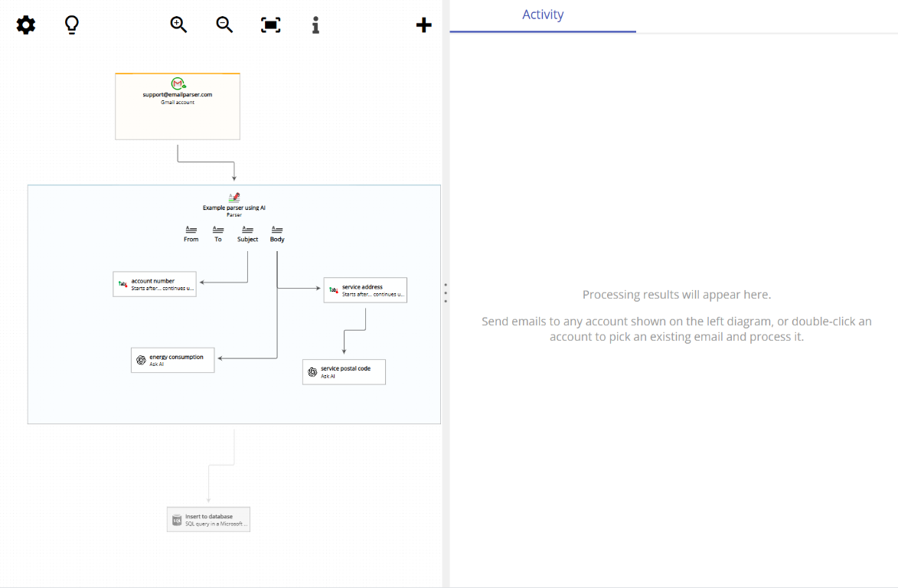The height and width of the screenshot is (588, 898).
Task: Zoom in on the parser diagram
Action: pos(178,24)
